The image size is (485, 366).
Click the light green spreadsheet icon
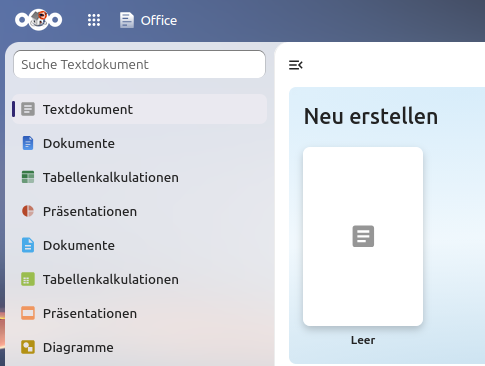pos(28,279)
